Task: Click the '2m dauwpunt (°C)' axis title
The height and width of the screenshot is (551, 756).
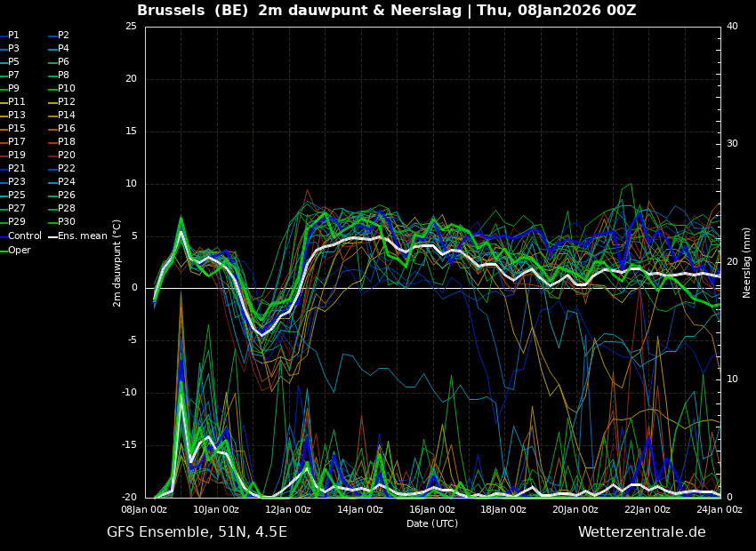Action: (x=117, y=263)
